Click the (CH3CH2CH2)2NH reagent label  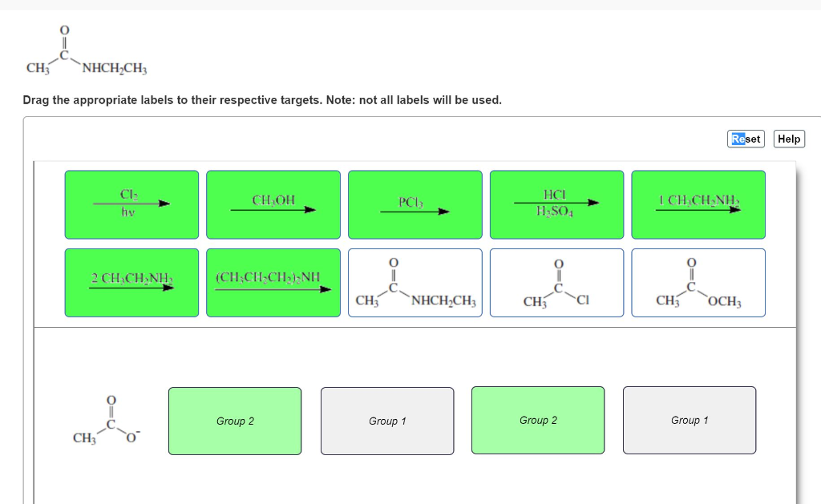tap(273, 282)
